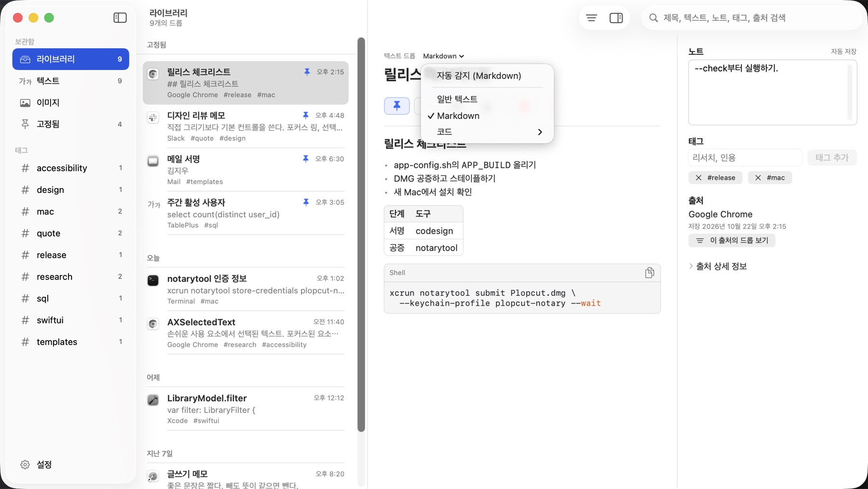Select the 이미지 category in sidebar
Image resolution: width=868 pixels, height=489 pixels.
pyautogui.click(x=71, y=103)
